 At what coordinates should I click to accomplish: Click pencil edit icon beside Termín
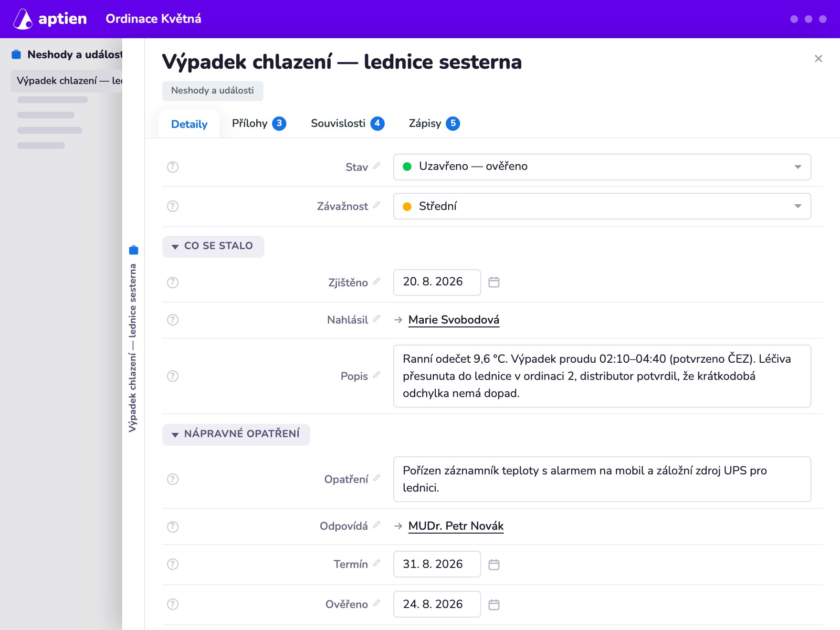click(x=377, y=563)
